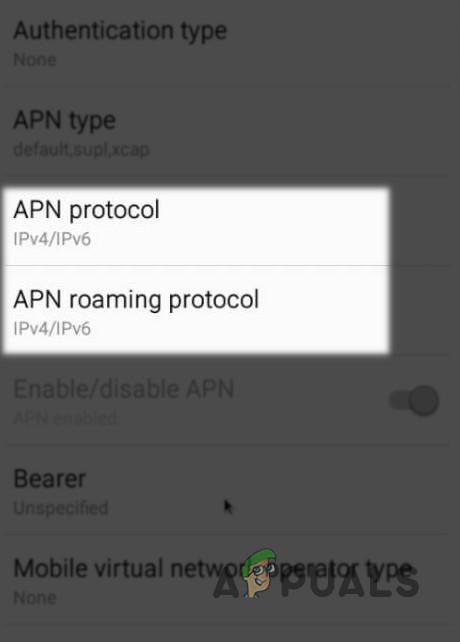460x642 pixels.
Task: Tap the APN enabled status text
Action: tap(66, 418)
